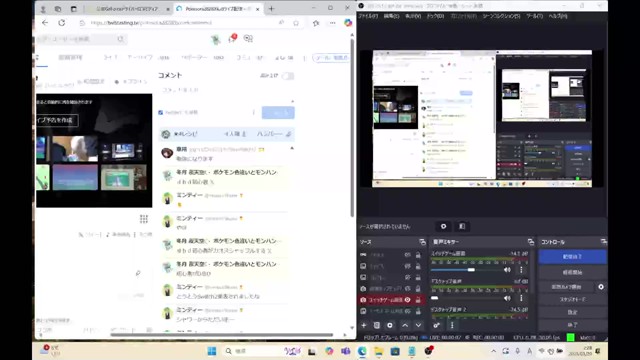Open advanced audio properties in mixer toolbar
Viewport: 640px width, 360px height.
tap(436, 325)
